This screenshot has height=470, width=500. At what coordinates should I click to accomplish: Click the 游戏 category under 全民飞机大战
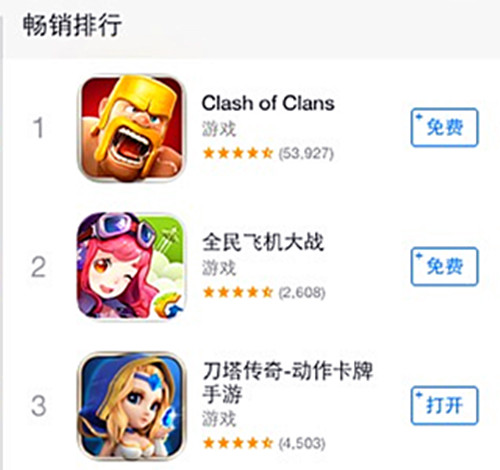coord(219,268)
